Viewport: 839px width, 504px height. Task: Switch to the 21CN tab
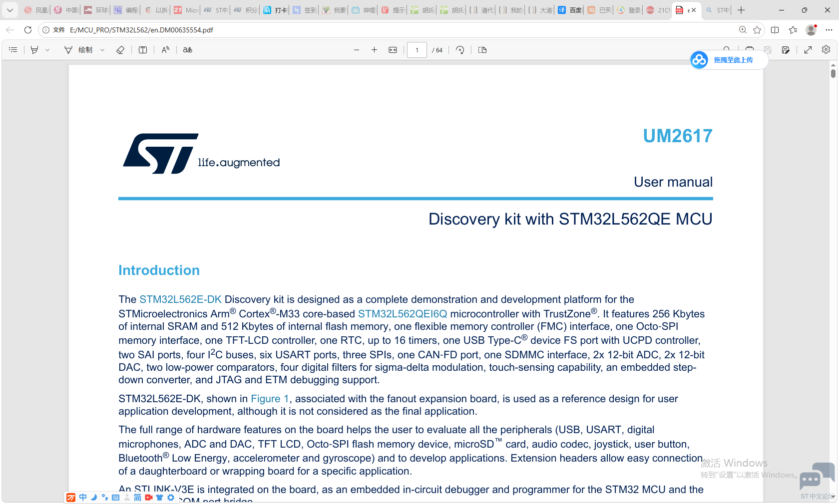point(658,10)
